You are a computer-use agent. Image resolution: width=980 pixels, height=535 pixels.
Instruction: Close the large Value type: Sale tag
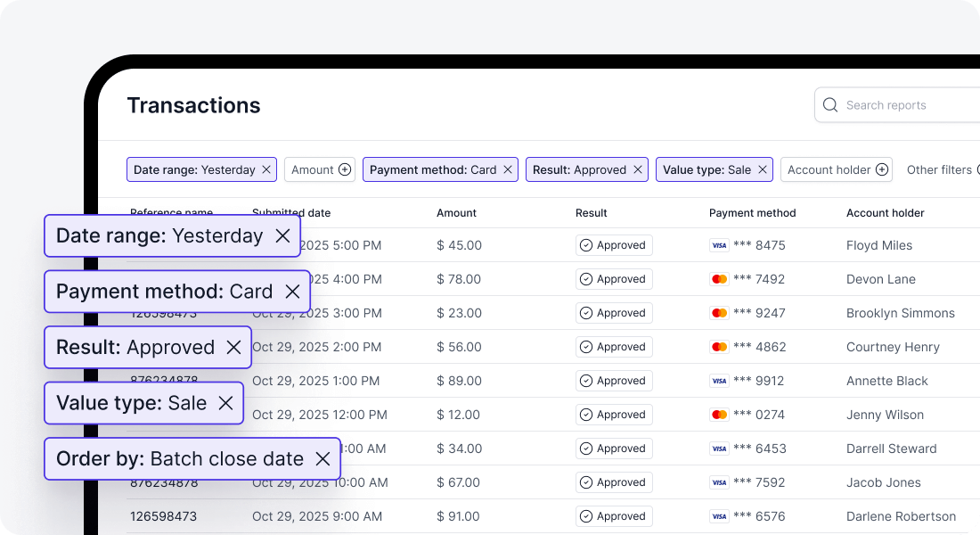[x=225, y=403]
